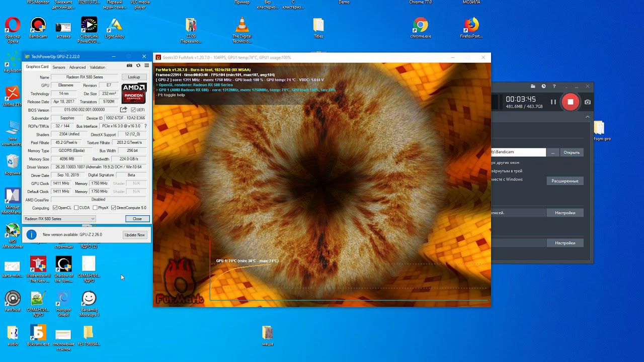The image size is (644, 362).
Task: Click Driver Version value field
Action: (x=99, y=167)
